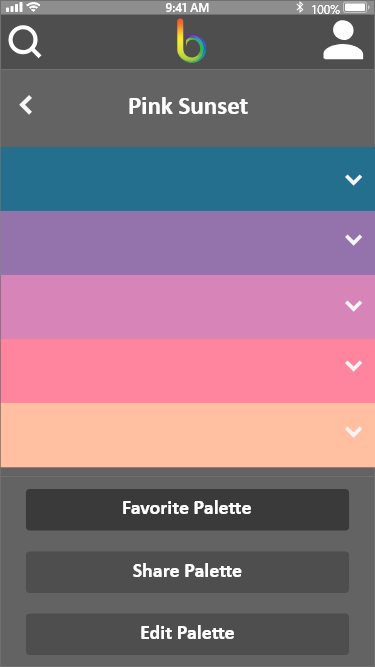Tap the cellular signal bars icon

14,7
